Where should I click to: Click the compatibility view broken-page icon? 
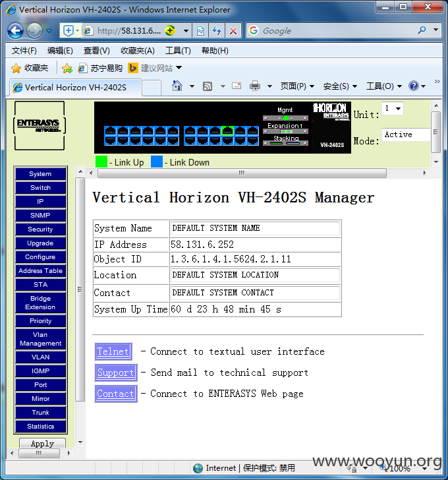pyautogui.click(x=200, y=30)
